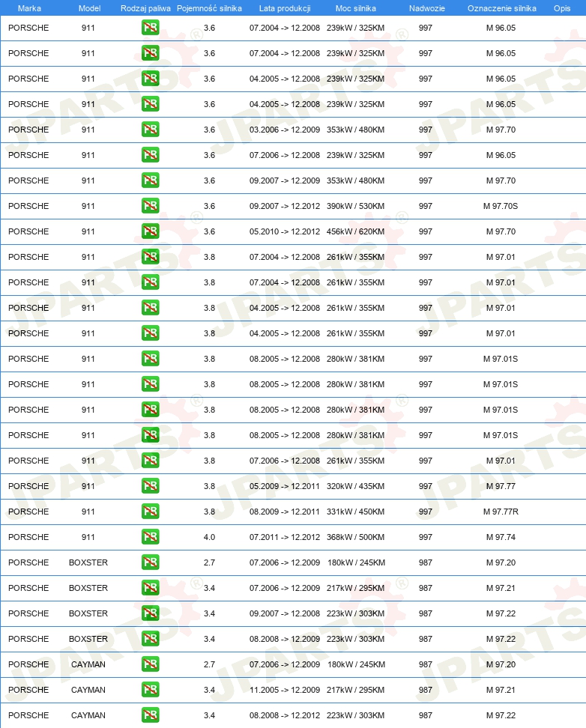Click fuel icon in the Boxster 217kW row
Viewport: 586px width, 728px height.
[150, 588]
